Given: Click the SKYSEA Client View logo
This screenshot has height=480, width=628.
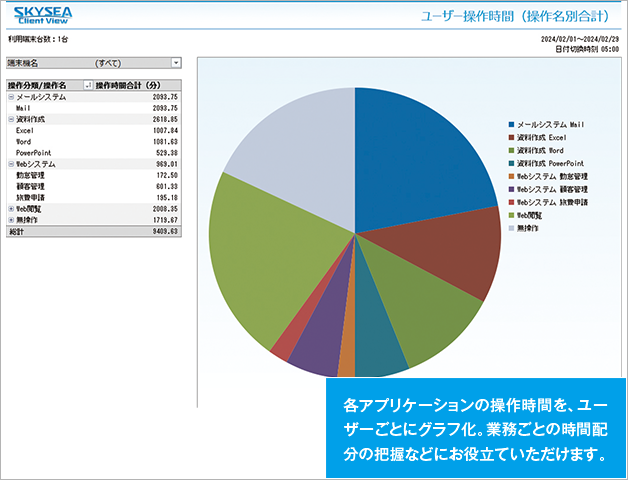Looking at the screenshot, I should pyautogui.click(x=43, y=15).
